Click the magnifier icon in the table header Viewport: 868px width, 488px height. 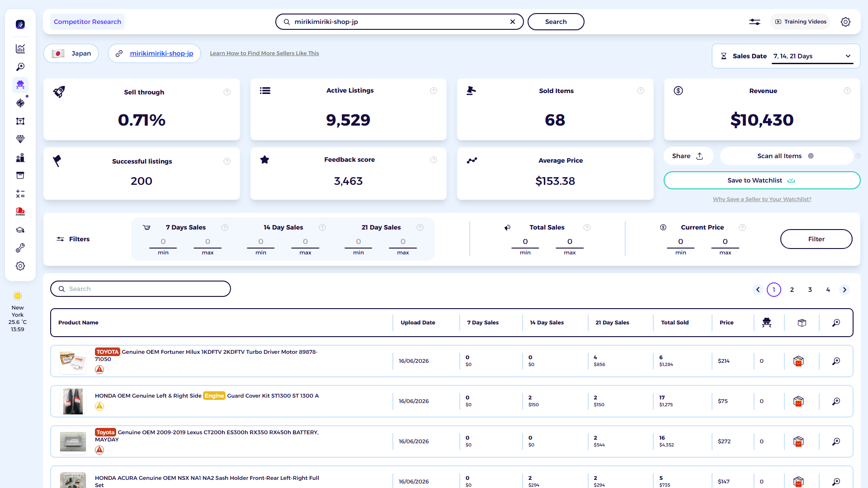(836, 323)
